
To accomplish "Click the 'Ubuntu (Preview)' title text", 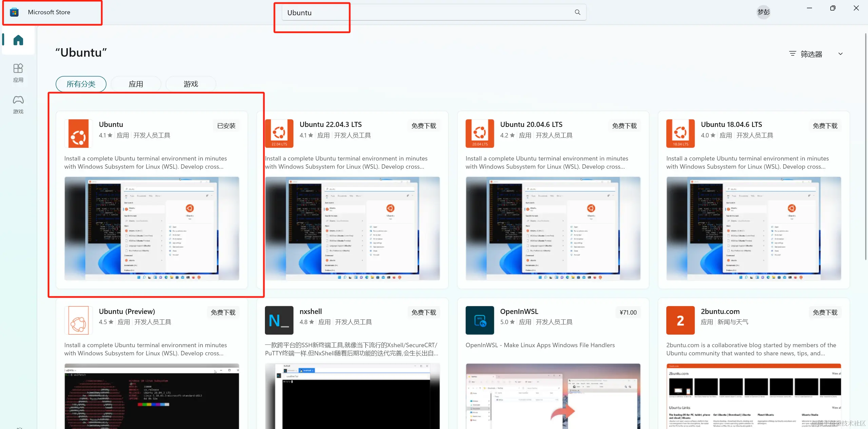I will point(127,312).
